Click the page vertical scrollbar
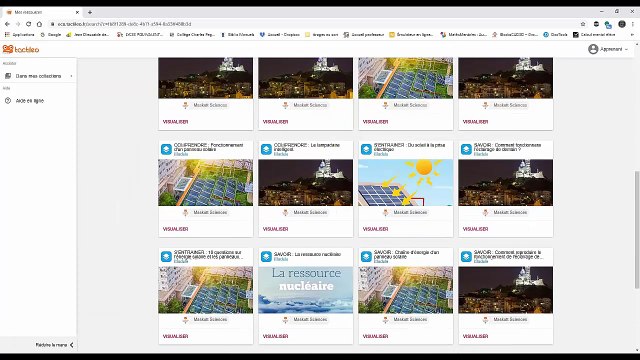The height and width of the screenshot is (360, 640). 636,229
